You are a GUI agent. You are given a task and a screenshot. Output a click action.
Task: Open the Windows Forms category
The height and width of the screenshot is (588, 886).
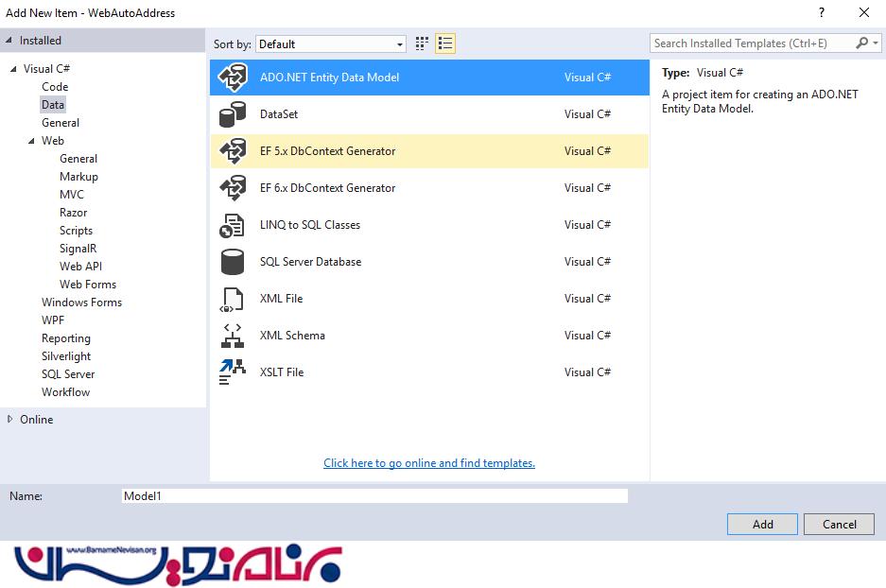click(x=81, y=303)
